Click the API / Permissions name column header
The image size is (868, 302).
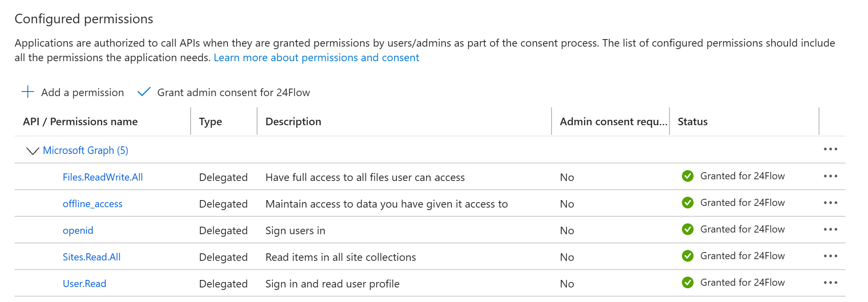(x=80, y=122)
